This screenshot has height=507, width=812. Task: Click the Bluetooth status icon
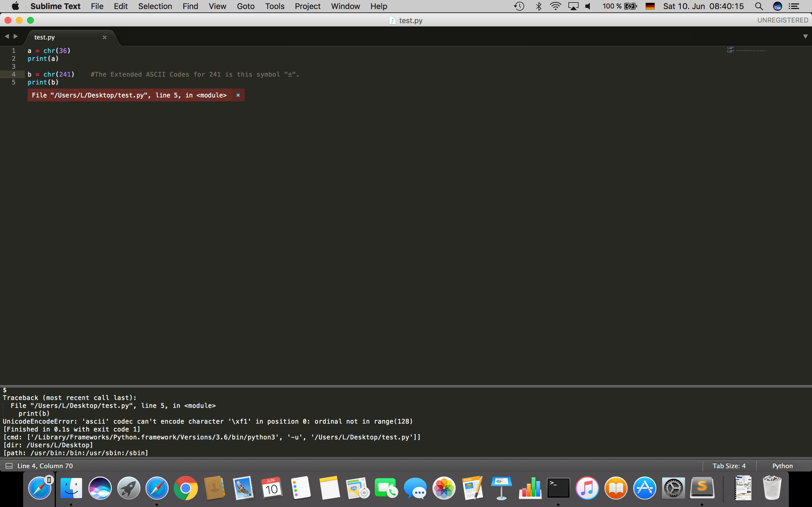click(x=539, y=6)
